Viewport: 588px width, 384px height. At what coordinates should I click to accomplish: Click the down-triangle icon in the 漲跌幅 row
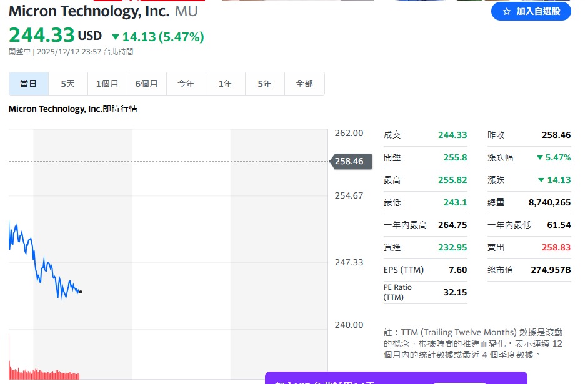point(540,157)
